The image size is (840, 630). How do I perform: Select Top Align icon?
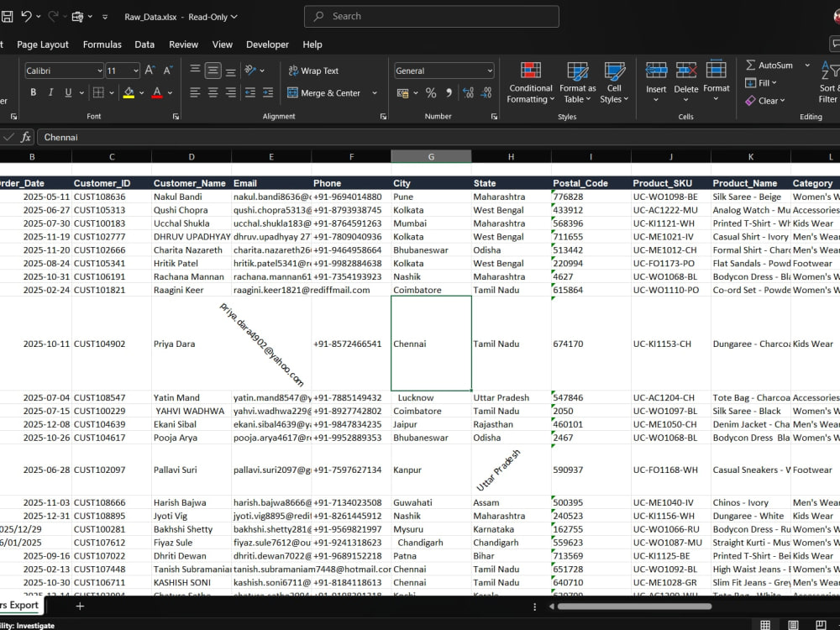click(x=195, y=71)
